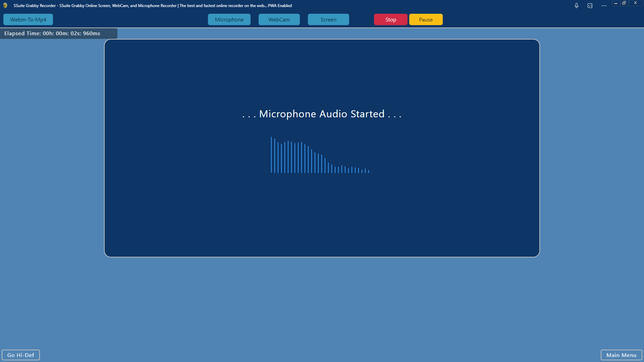The height and width of the screenshot is (362, 644).
Task: Click the Microphone Audio Started message
Action: [x=322, y=114]
